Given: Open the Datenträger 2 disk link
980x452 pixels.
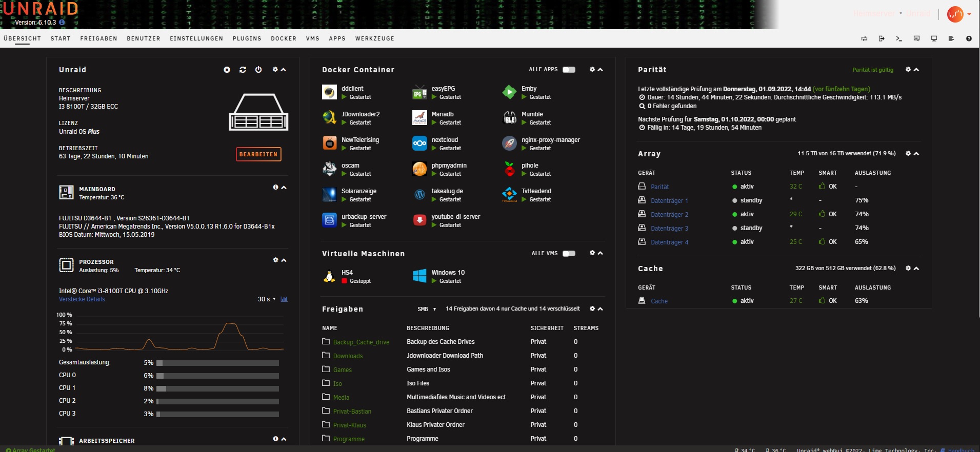Looking at the screenshot, I should [x=669, y=215].
